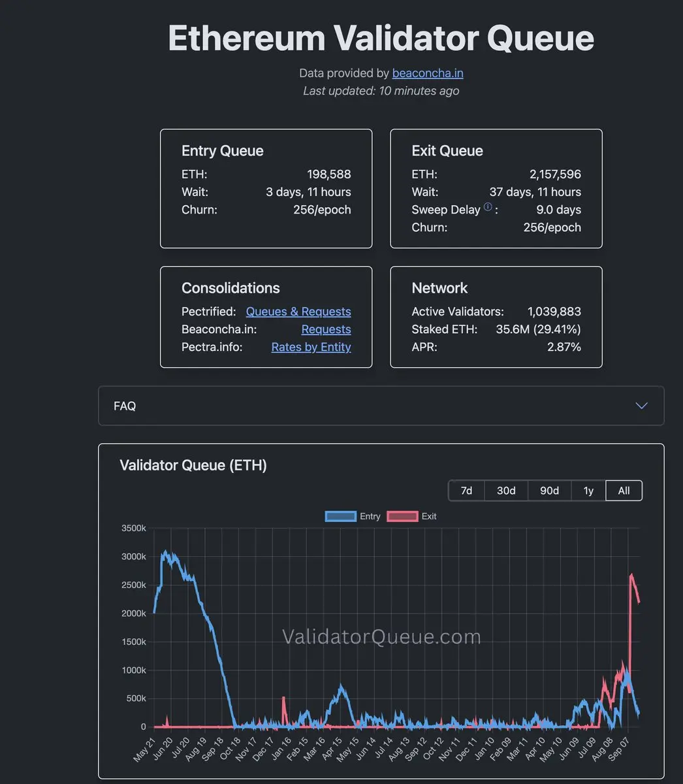Click the blue Entry legend swatch
Image resolution: width=683 pixels, height=784 pixels.
point(341,516)
